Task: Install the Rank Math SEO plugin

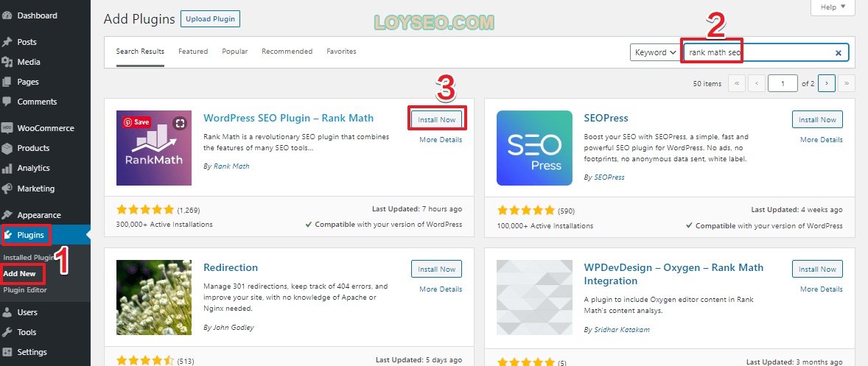Action: coord(436,119)
